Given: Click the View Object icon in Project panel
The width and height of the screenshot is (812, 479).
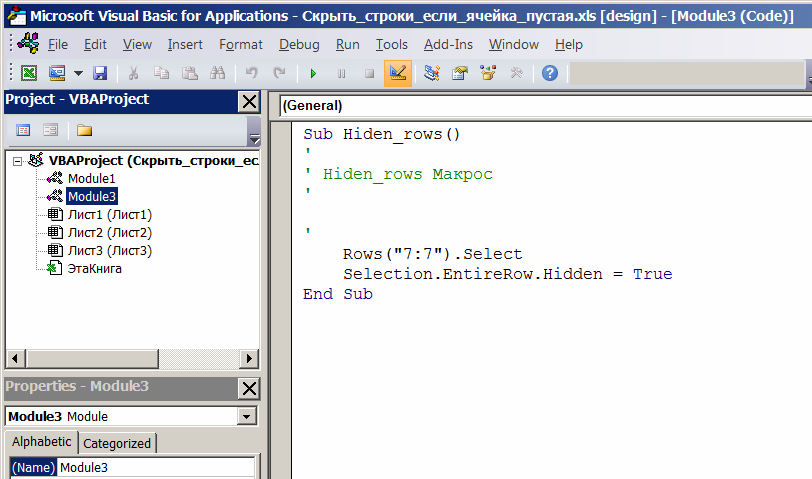Looking at the screenshot, I should point(50,130).
